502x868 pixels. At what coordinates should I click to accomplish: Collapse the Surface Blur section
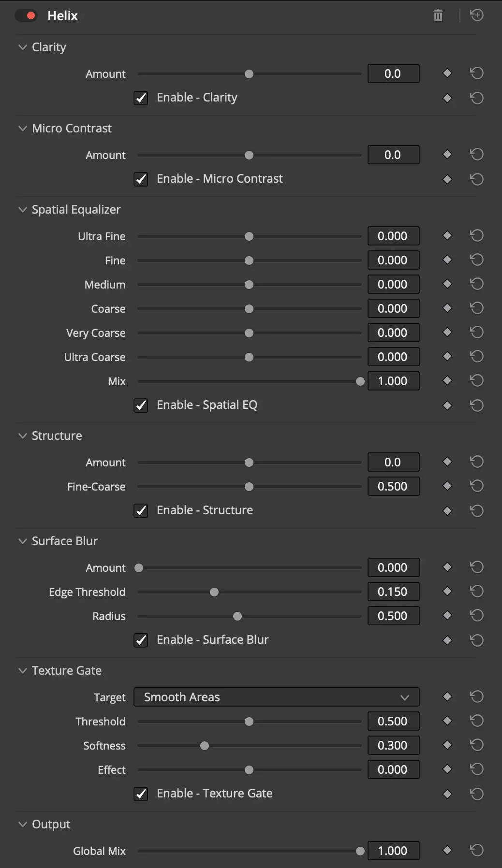(22, 541)
